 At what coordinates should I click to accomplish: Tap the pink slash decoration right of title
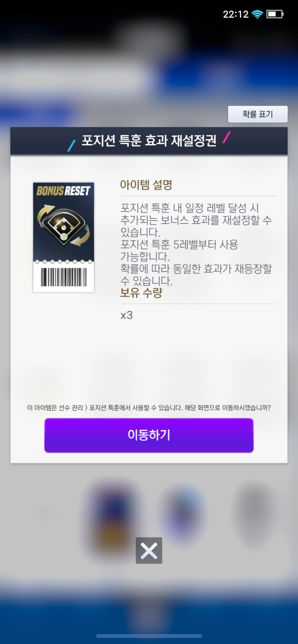(x=226, y=137)
